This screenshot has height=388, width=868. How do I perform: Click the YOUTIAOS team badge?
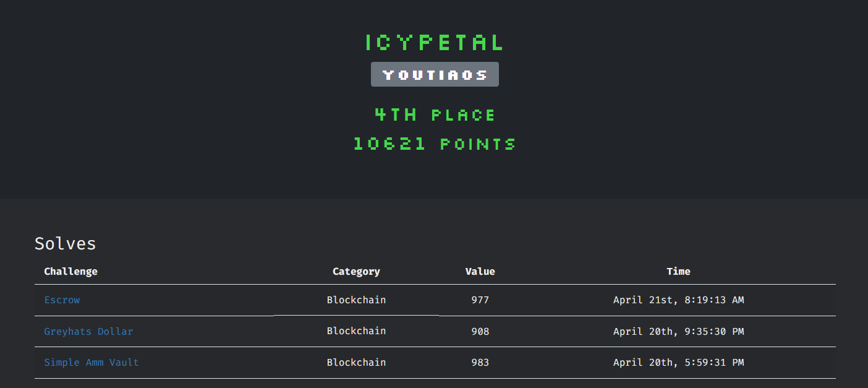[x=435, y=75]
